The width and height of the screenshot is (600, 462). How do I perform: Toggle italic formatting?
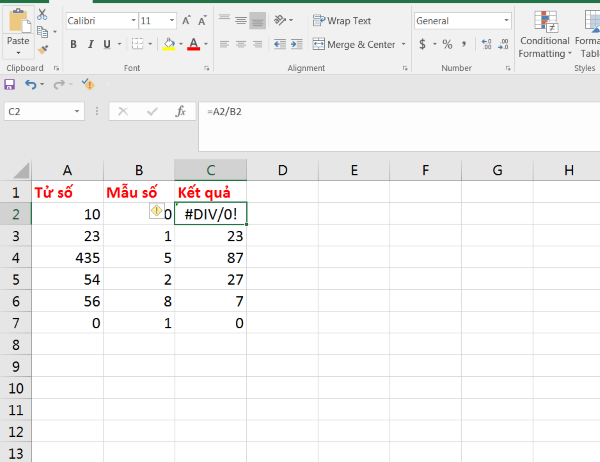(x=90, y=44)
